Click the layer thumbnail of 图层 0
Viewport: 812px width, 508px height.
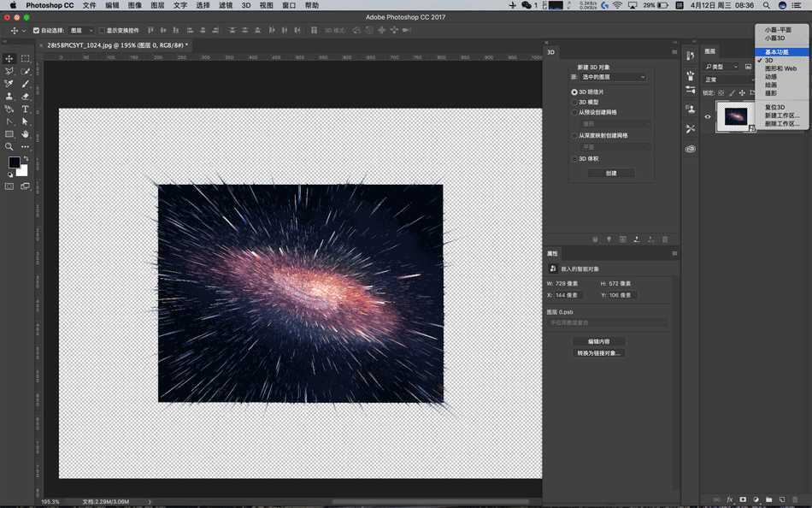(736, 117)
